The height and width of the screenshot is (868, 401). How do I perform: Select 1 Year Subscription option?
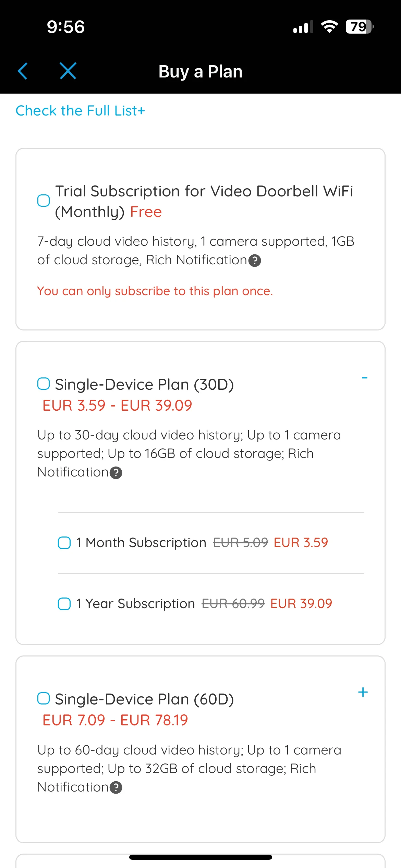click(64, 604)
